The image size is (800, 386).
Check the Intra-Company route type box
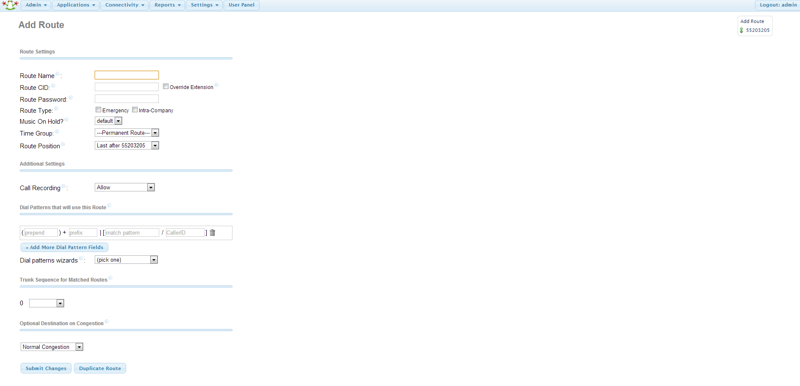[135, 110]
